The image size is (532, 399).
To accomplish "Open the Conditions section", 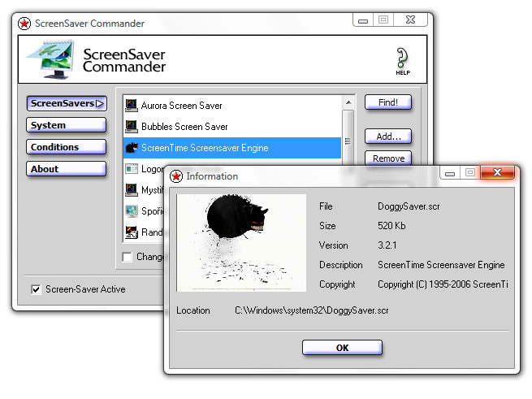I will [66, 147].
